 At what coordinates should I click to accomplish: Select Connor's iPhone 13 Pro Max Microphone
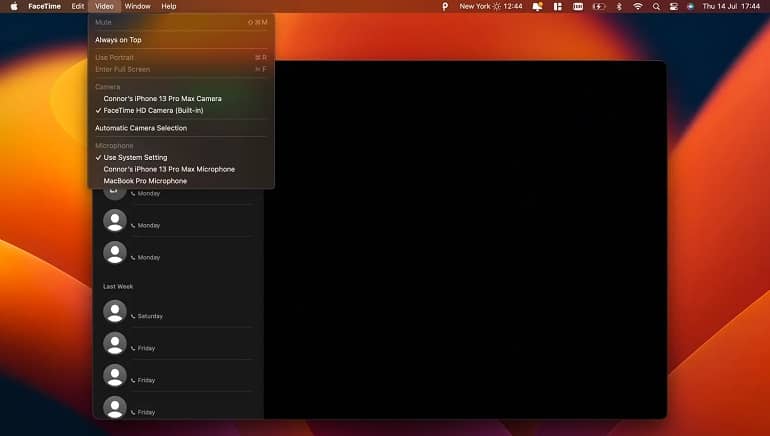pyautogui.click(x=181, y=169)
